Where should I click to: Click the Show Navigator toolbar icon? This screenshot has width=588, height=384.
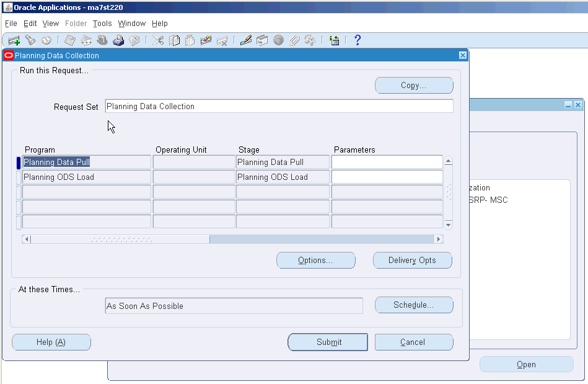point(46,40)
